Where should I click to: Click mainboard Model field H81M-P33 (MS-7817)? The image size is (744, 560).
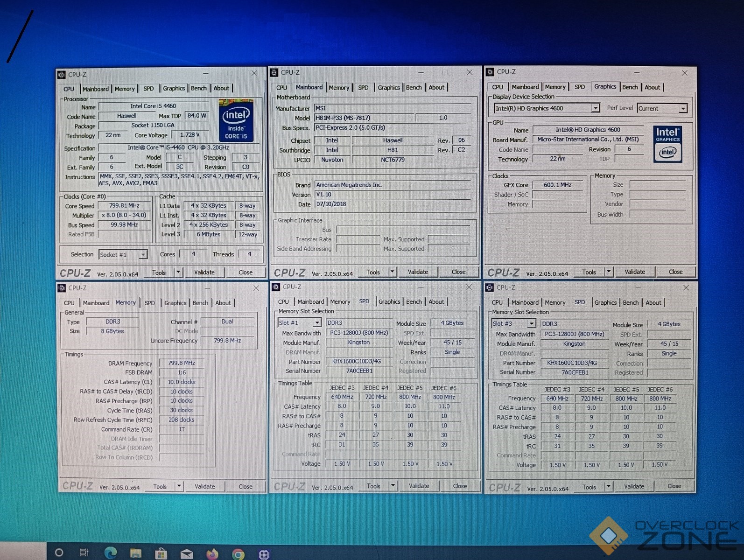tap(364, 118)
